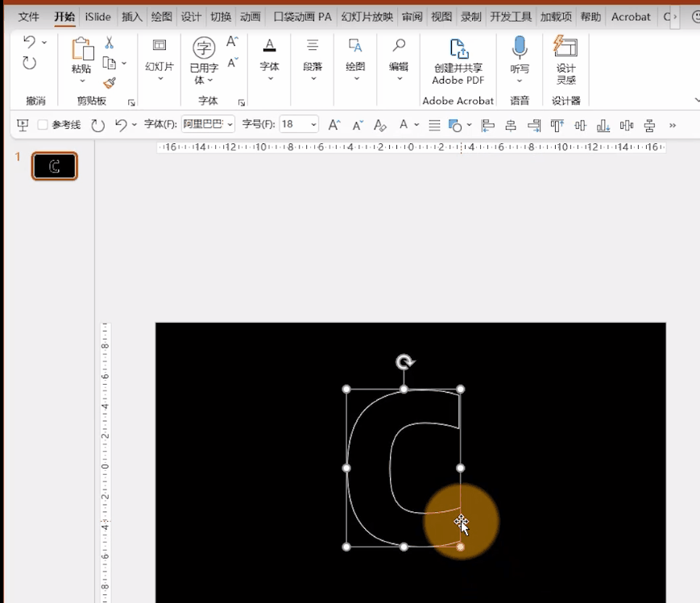Toggle the guides (参考线) checkbox
The image size is (700, 603).
tap(43, 125)
